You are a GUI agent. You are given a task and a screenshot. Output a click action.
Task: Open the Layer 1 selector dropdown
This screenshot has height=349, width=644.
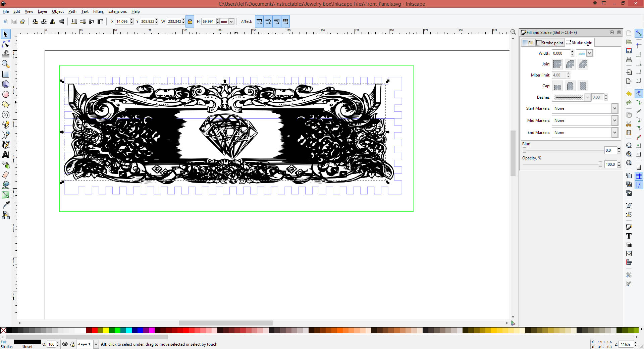click(88, 344)
